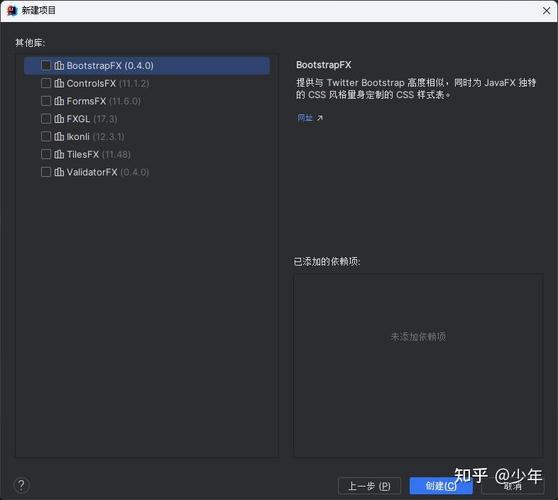Tick the BootstrapFX (0.4.0) checkbox
The width and height of the screenshot is (558, 500).
(46, 65)
